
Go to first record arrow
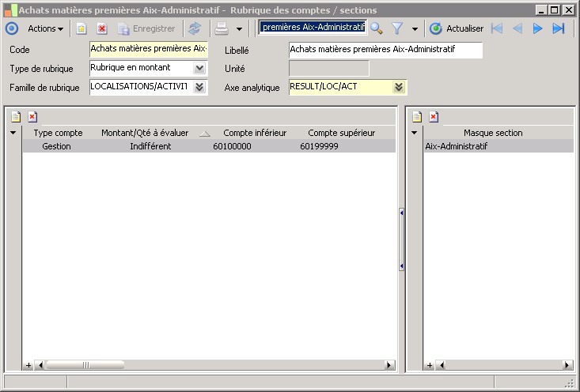496,28
